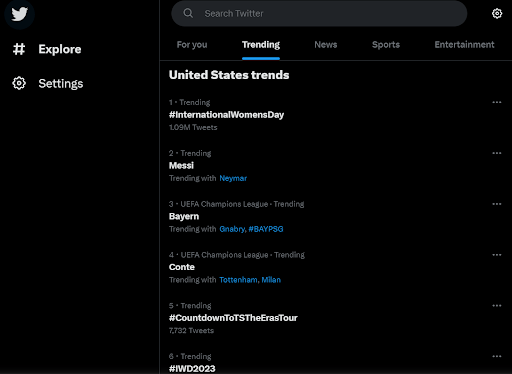Open the Bayern trend
The height and width of the screenshot is (374, 512).
point(184,216)
